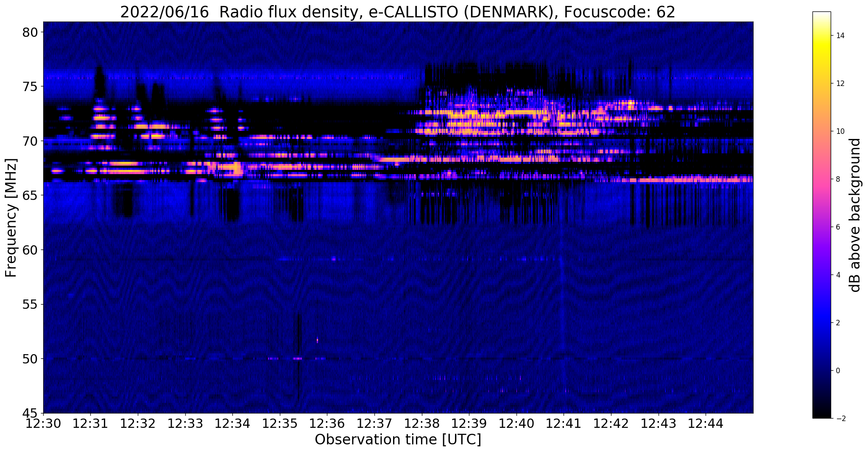Viewport: 868px width, 452px height.
Task: Click the 12:34 time tick label
Action: click(x=232, y=424)
